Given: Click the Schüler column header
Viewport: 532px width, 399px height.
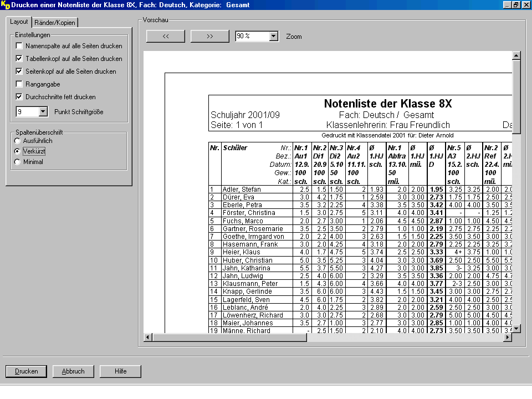Looking at the screenshot, I should [x=235, y=147].
